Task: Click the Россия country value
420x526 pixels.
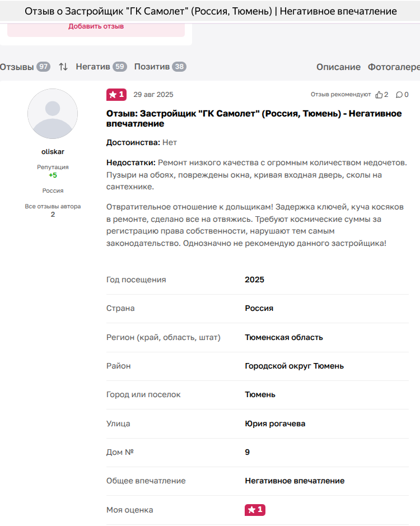Action: pos(259,309)
